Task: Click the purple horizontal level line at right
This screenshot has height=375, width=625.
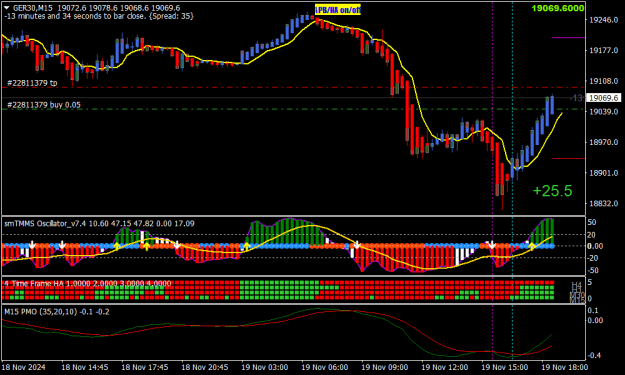Action: [x=568, y=38]
